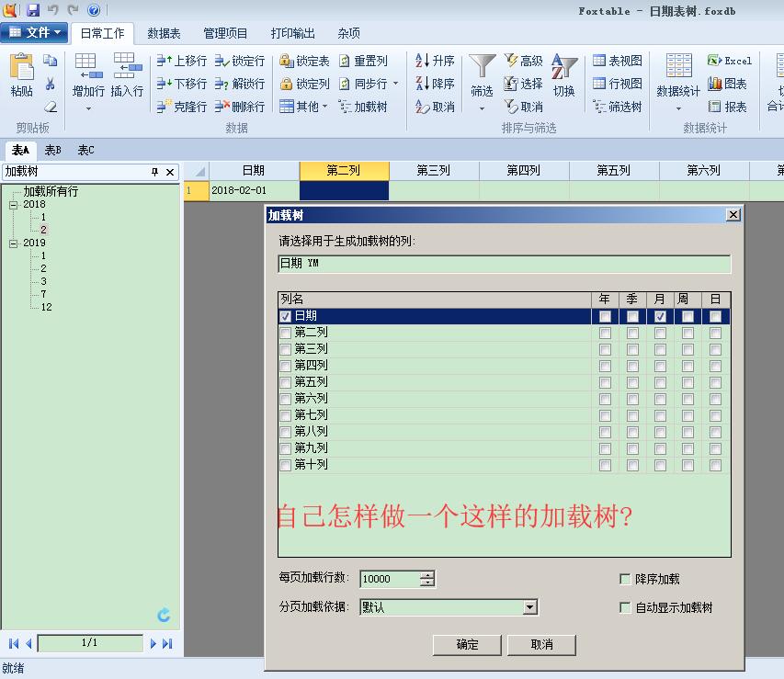This screenshot has height=679, width=784.
Task: Open the 分页加载依据 dropdown showing 默认
Action: [529, 607]
